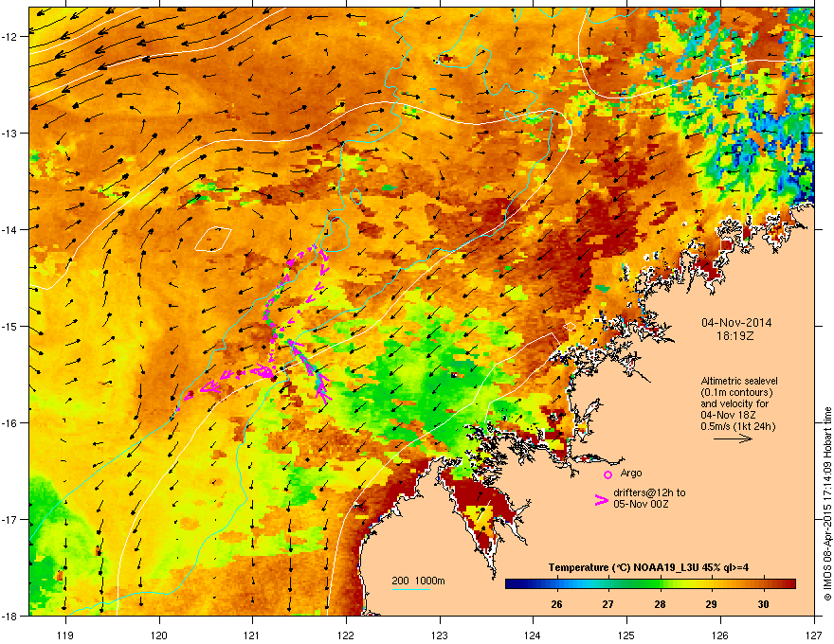This screenshot has height=644, width=834.
Task: Click the magenta drifter arrow legend symbol
Action: pyautogui.click(x=601, y=500)
